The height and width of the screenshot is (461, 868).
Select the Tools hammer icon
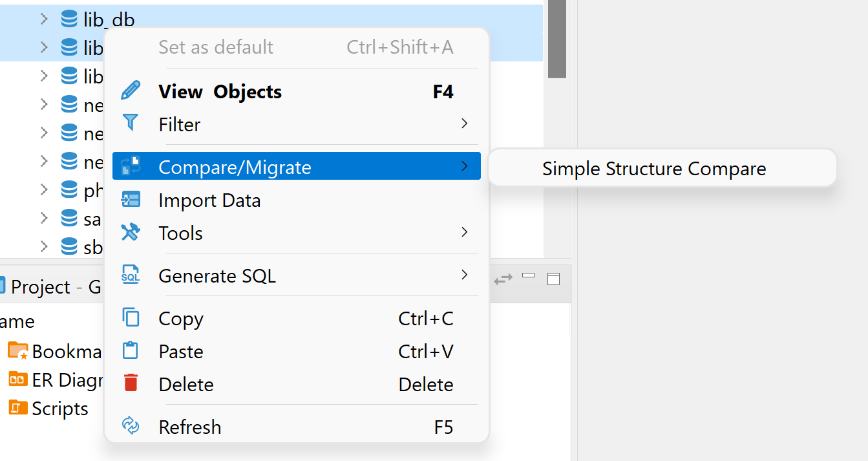click(131, 232)
